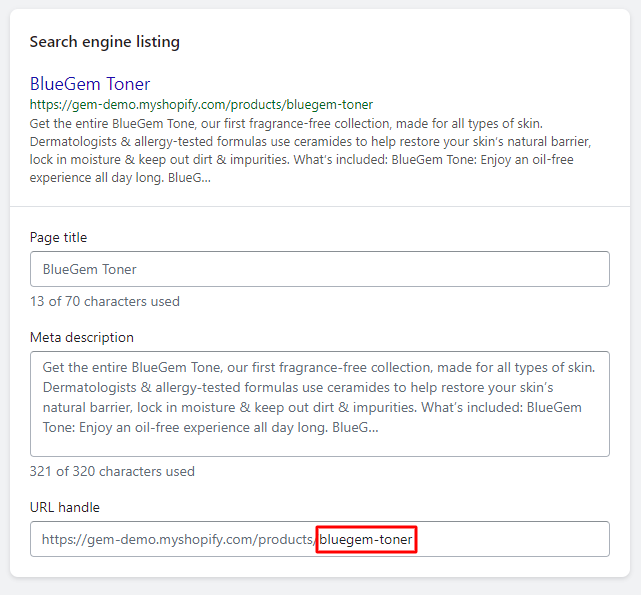Click the 13 of 70 characters used text
Viewport: 641px width, 595px height.
click(x=104, y=301)
